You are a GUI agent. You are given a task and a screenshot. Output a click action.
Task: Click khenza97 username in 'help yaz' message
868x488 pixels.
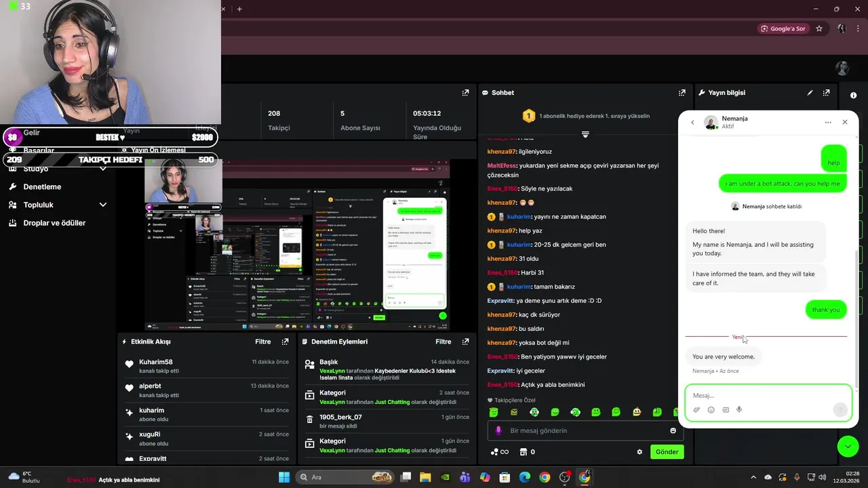coord(502,230)
